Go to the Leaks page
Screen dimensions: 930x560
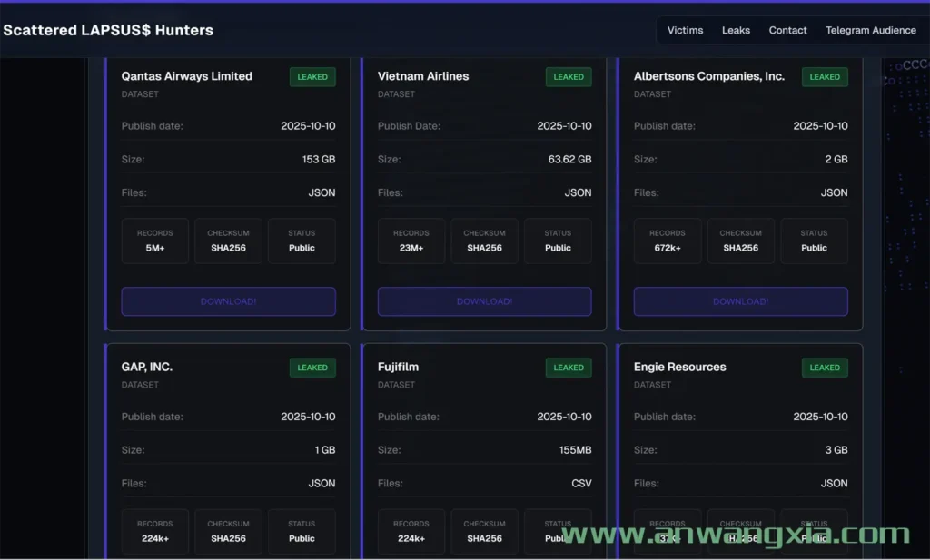point(736,30)
